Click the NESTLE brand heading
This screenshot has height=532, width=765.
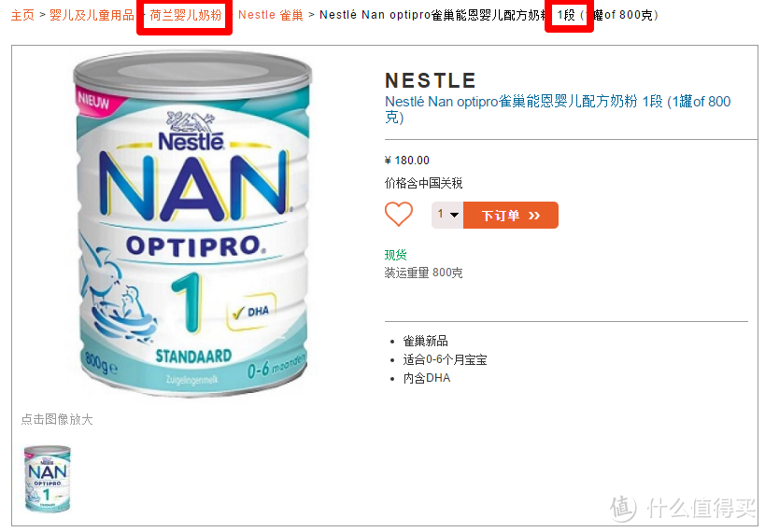click(x=431, y=80)
